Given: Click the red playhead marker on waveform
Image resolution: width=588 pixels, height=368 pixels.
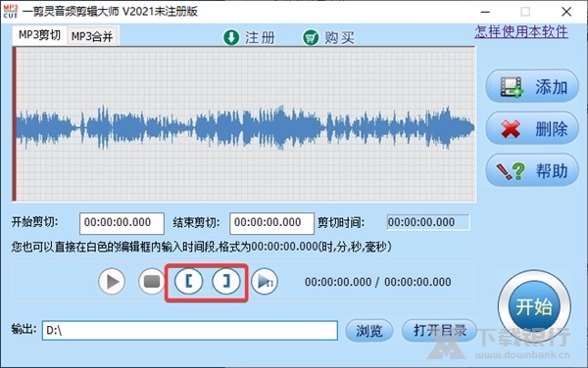Looking at the screenshot, I should click(15, 124).
